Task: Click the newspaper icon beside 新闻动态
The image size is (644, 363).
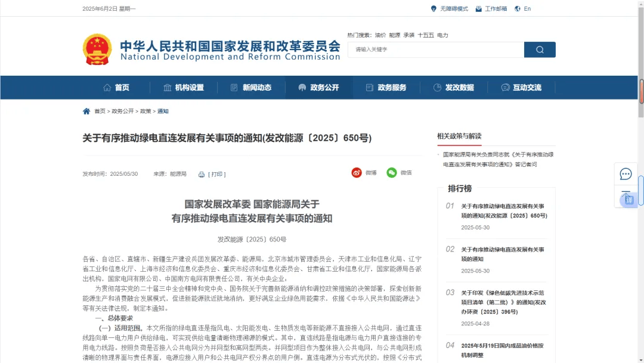Action: tap(234, 88)
